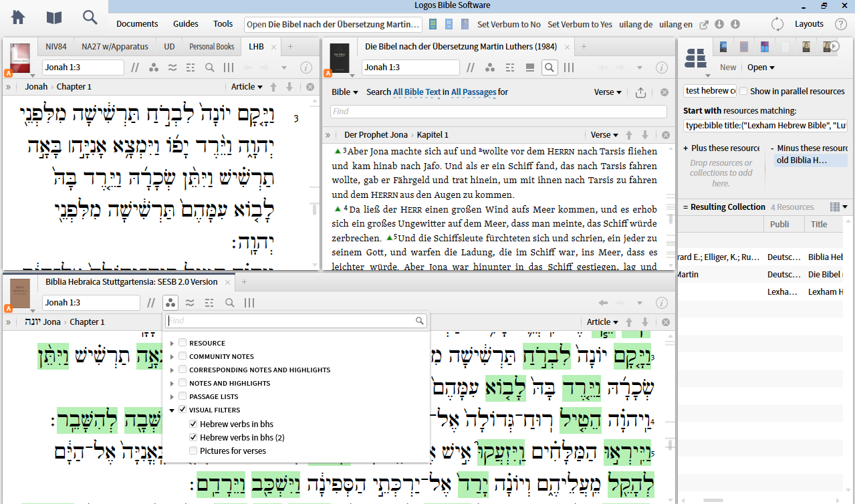
Task: Click the All Passages link
Action: (474, 92)
